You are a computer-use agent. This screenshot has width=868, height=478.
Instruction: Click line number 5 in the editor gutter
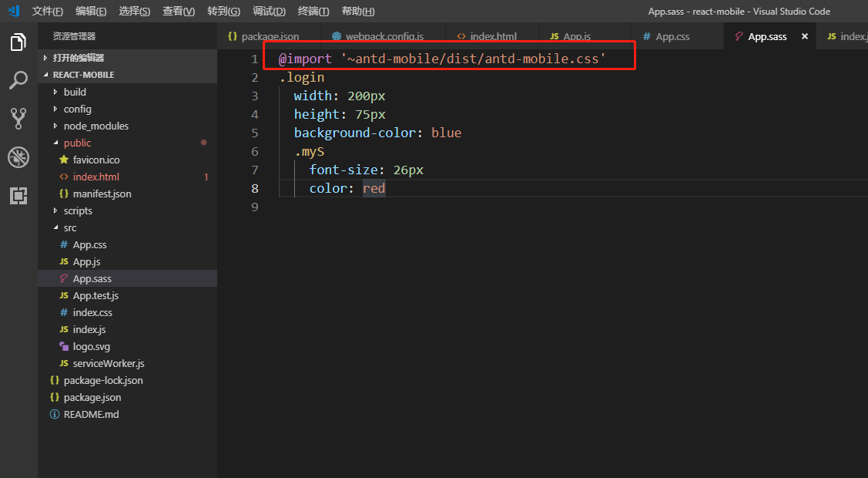pyautogui.click(x=254, y=133)
